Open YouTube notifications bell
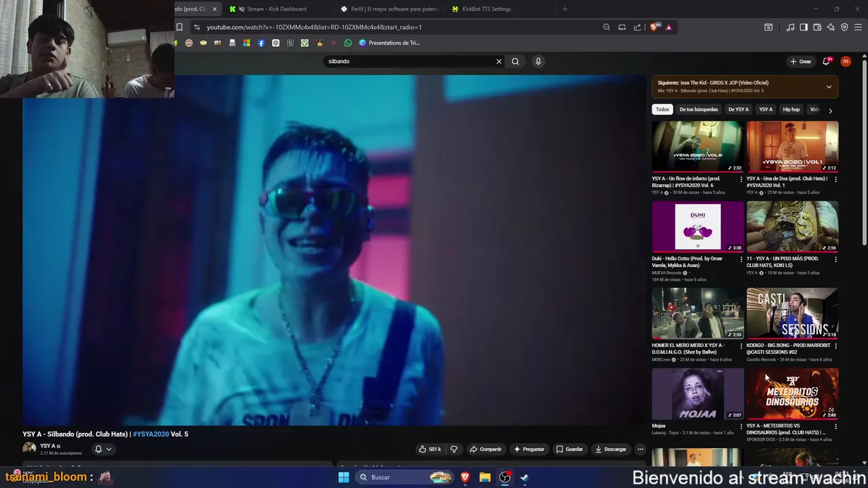Viewport: 868px width, 488px height. pyautogui.click(x=826, y=61)
